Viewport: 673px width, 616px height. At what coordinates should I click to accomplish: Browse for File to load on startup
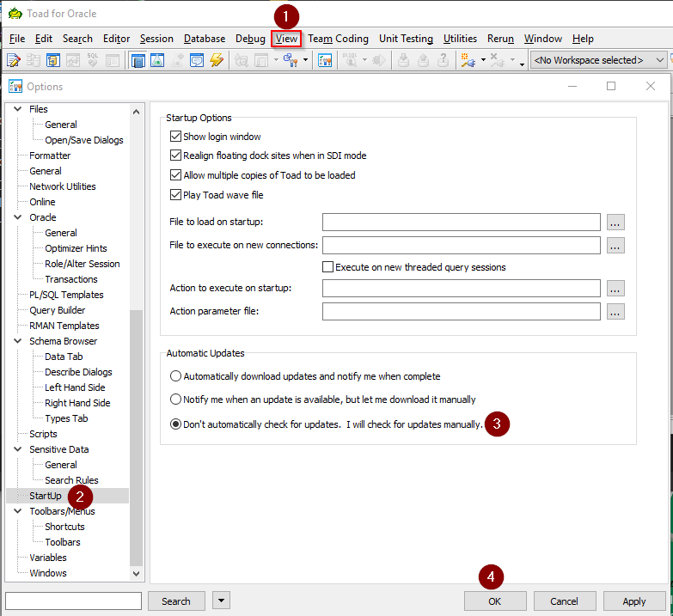coord(615,223)
